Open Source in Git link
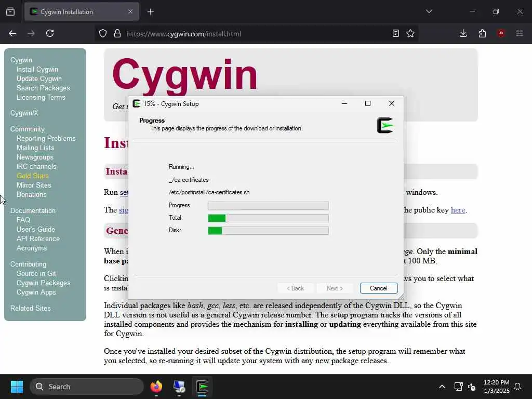Image resolution: width=532 pixels, height=399 pixels. point(36,273)
